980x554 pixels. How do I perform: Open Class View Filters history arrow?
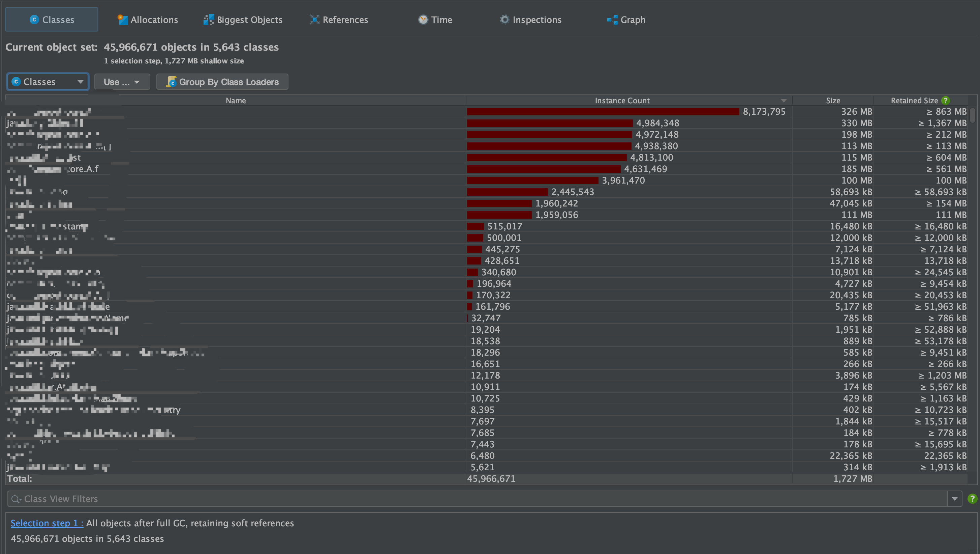coord(954,499)
